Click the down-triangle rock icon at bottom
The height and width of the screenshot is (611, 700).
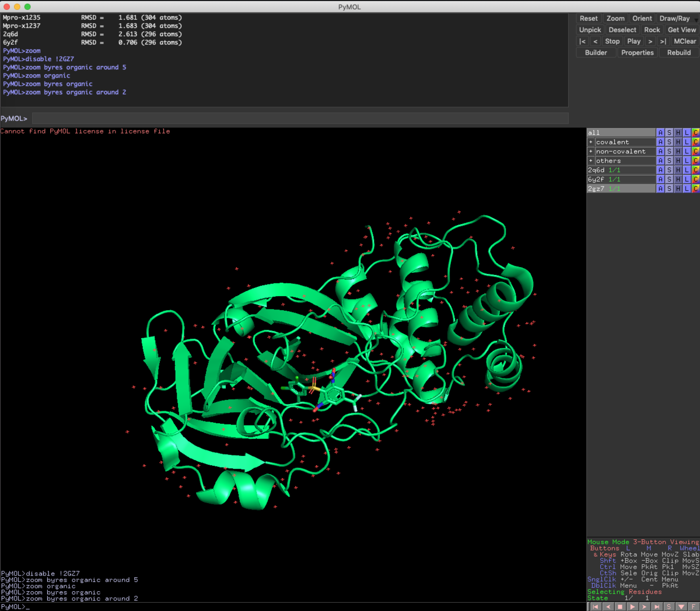pyautogui.click(x=681, y=607)
